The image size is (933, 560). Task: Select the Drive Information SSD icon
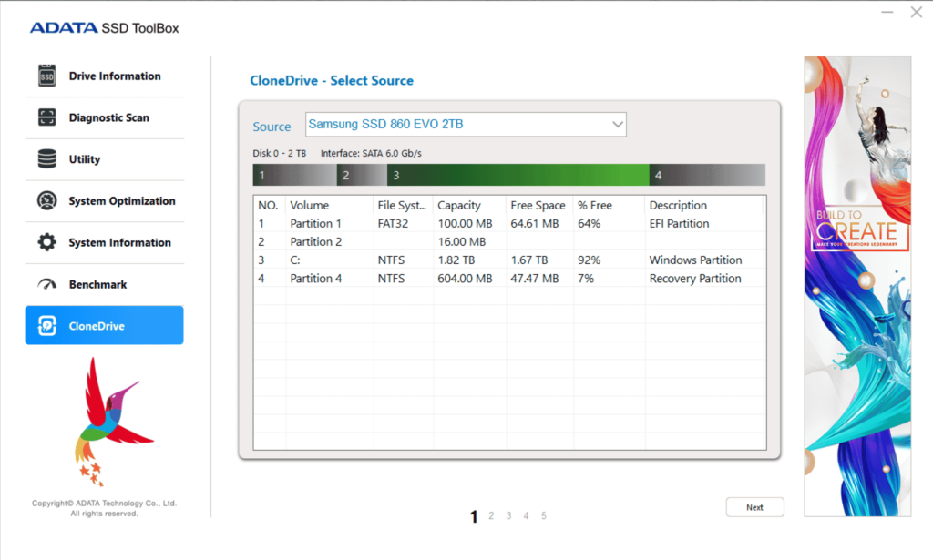[46, 76]
